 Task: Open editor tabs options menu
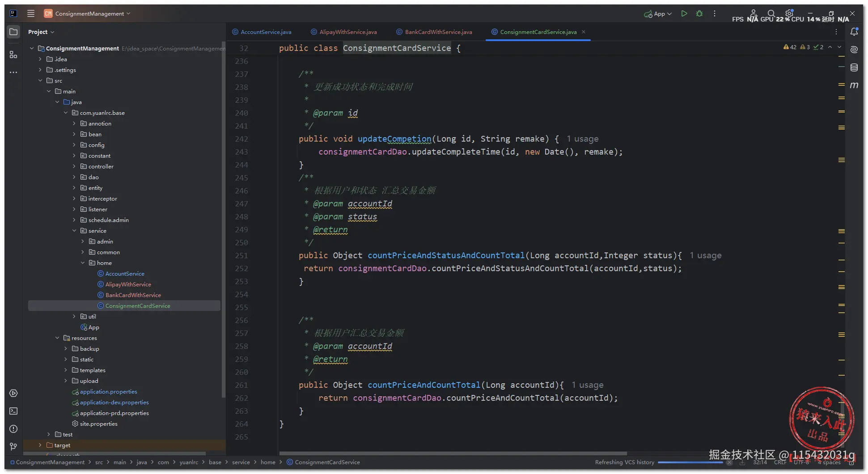click(x=836, y=32)
